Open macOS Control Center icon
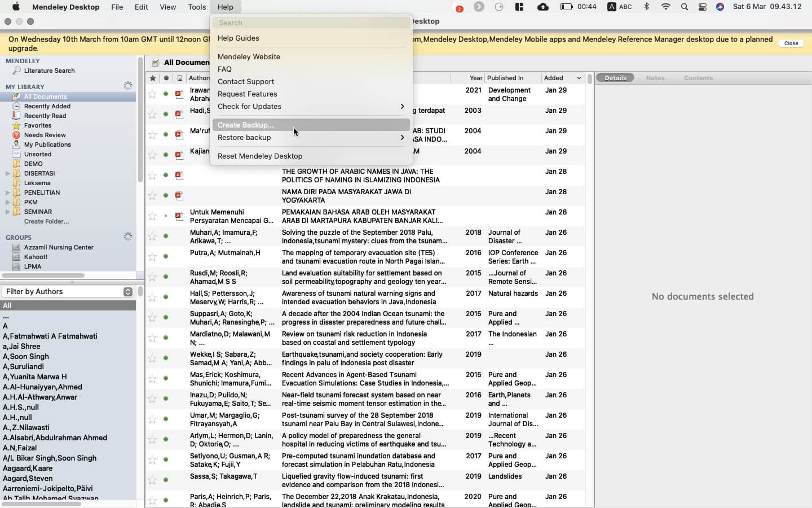The height and width of the screenshot is (508, 812). 703,7
